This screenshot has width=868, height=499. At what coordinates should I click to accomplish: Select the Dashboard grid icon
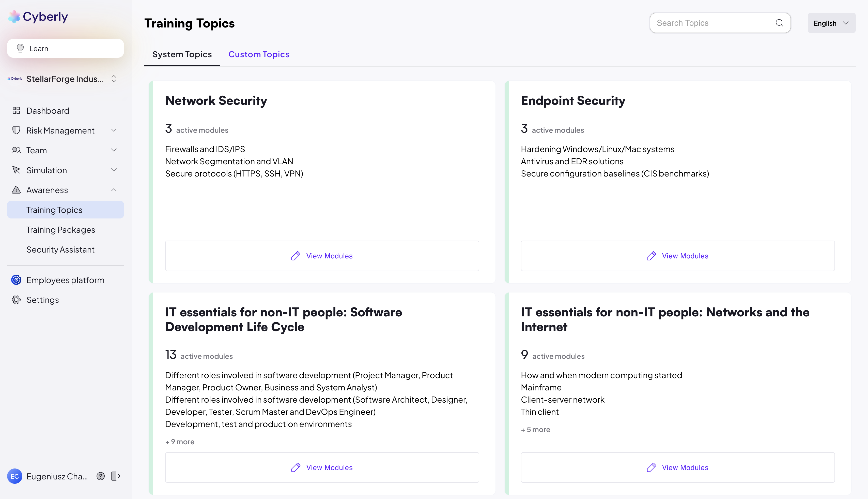point(16,110)
